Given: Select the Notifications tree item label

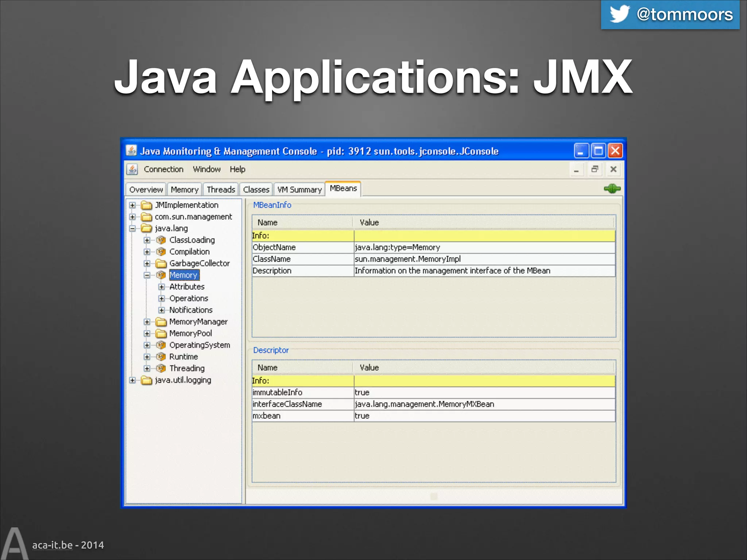Looking at the screenshot, I should [x=191, y=310].
